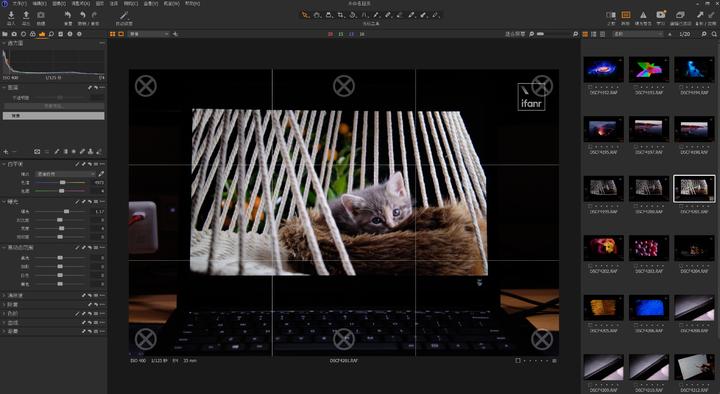Click the Reset adjustments icon in the toolbar
The image size is (720, 394).
(x=68, y=15)
